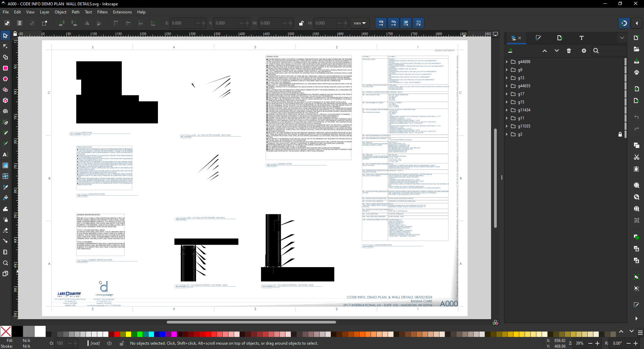
Task: Open the mm units dropdown
Action: click(x=360, y=23)
